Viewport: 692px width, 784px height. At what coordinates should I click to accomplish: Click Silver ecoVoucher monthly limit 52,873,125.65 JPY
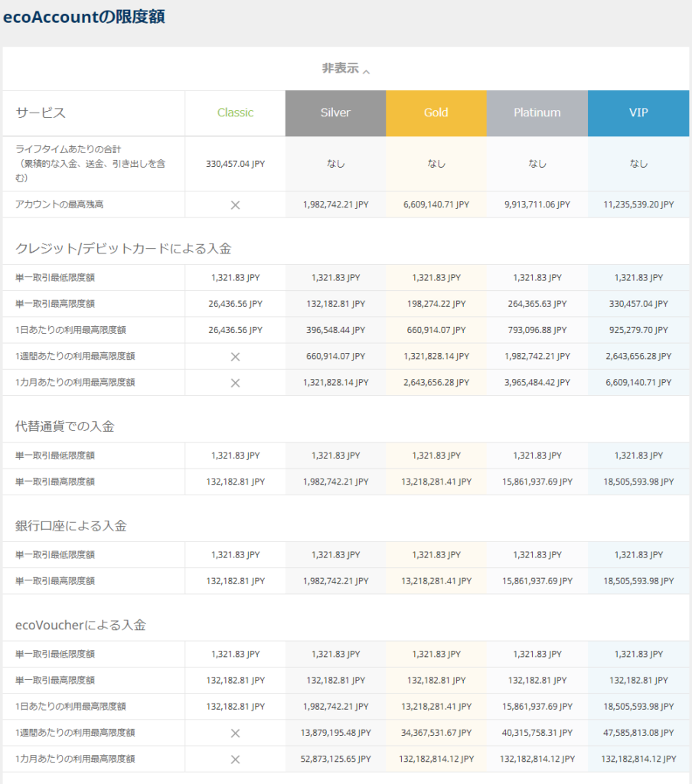[x=335, y=759]
